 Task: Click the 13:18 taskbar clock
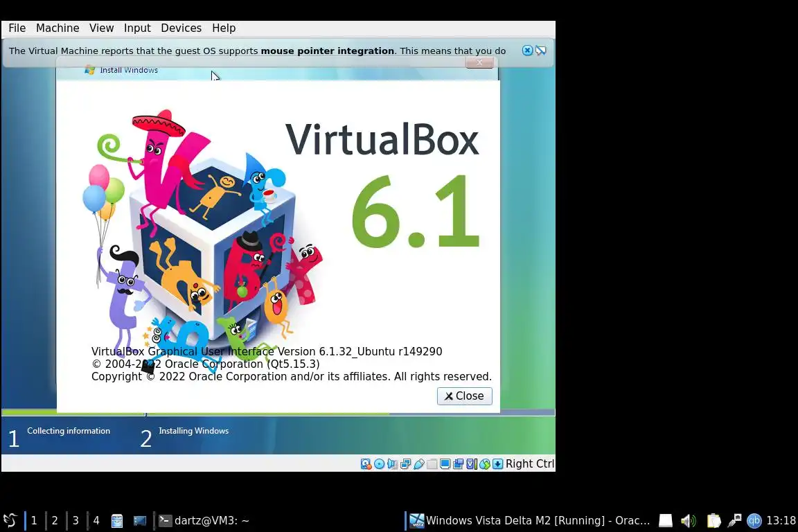(781, 520)
